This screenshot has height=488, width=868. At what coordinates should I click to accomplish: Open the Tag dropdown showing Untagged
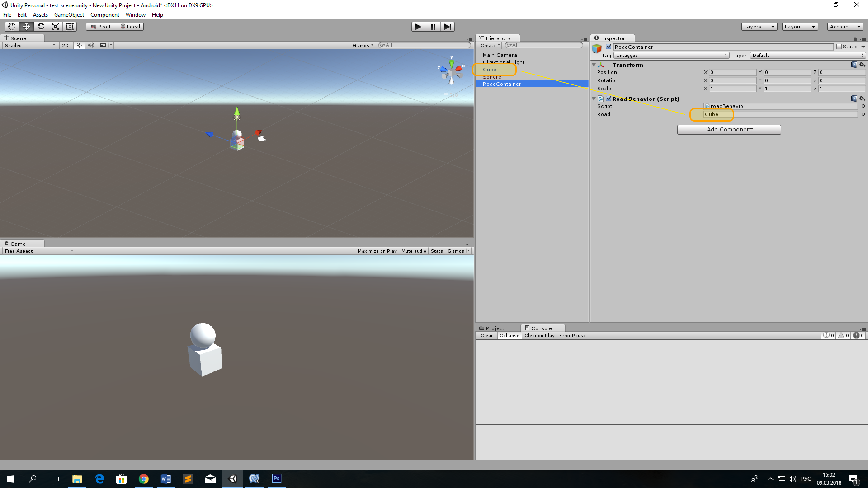pos(671,55)
